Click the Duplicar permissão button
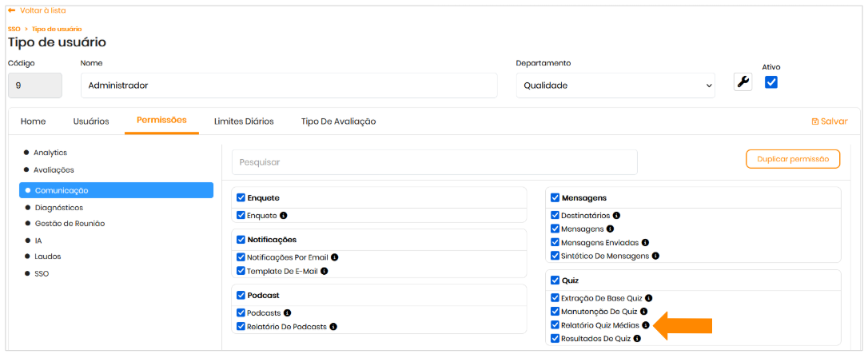868x362 pixels. pyautogui.click(x=792, y=159)
